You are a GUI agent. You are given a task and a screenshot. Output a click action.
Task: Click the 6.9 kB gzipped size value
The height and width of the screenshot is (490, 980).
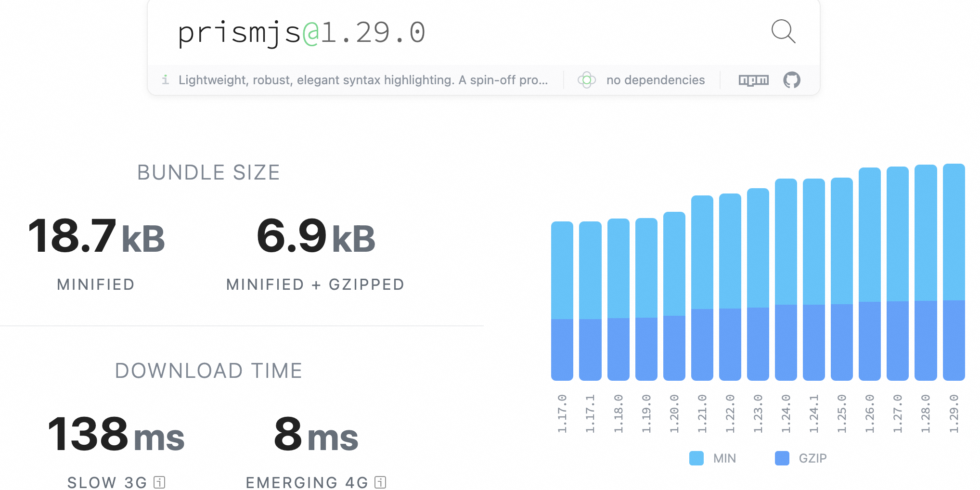(x=316, y=236)
